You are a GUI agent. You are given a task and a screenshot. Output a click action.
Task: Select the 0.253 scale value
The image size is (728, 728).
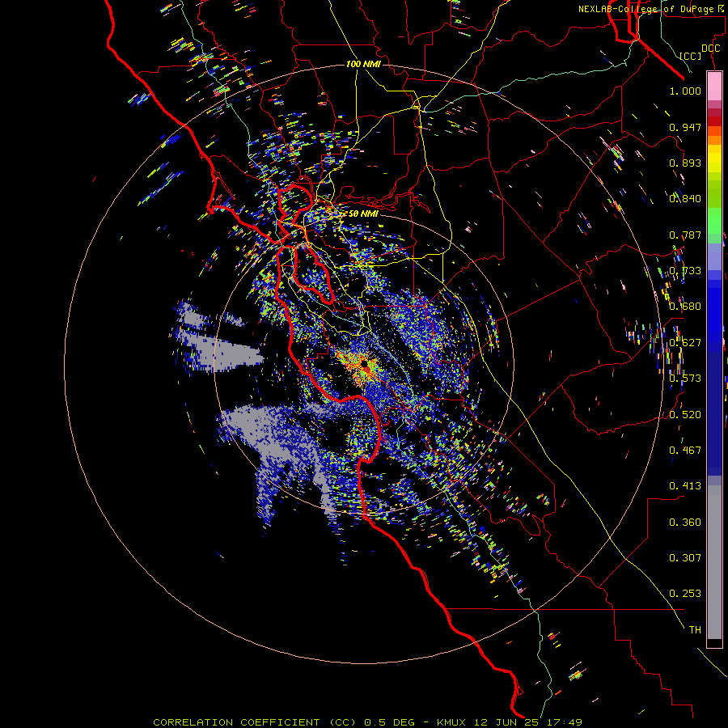[685, 594]
